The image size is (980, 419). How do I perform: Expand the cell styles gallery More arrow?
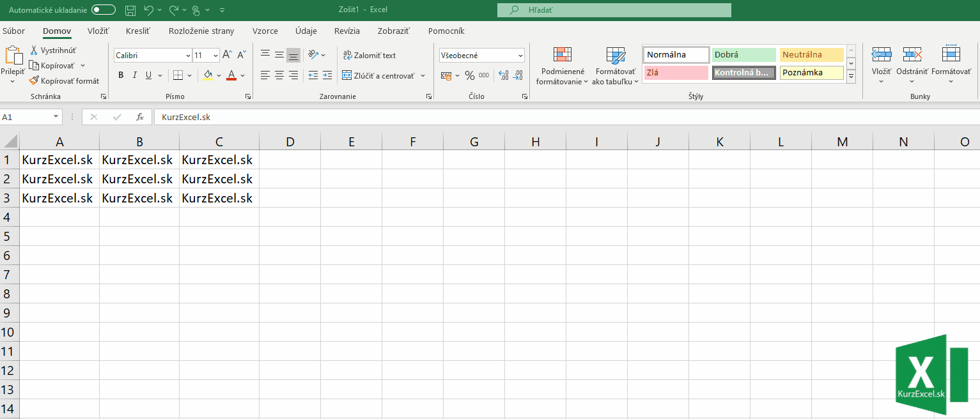click(x=851, y=77)
